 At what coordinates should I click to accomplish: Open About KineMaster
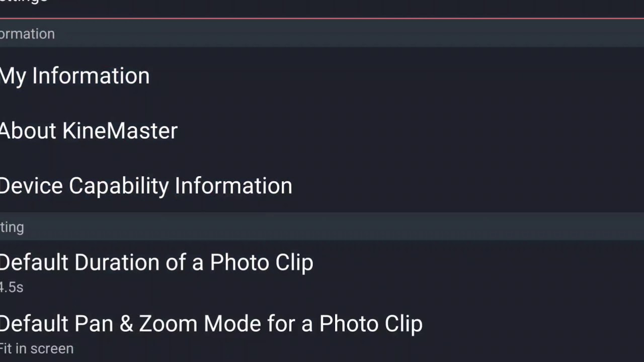point(322,131)
